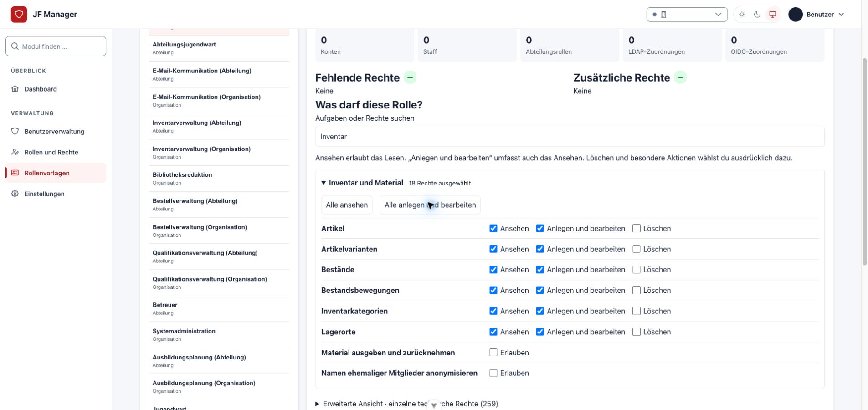The height and width of the screenshot is (410, 868).
Task: Click the Einstellungen gear icon
Action: coord(15,194)
